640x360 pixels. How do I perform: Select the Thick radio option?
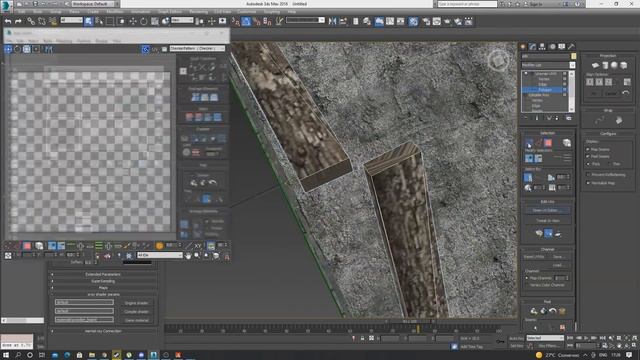(588, 164)
